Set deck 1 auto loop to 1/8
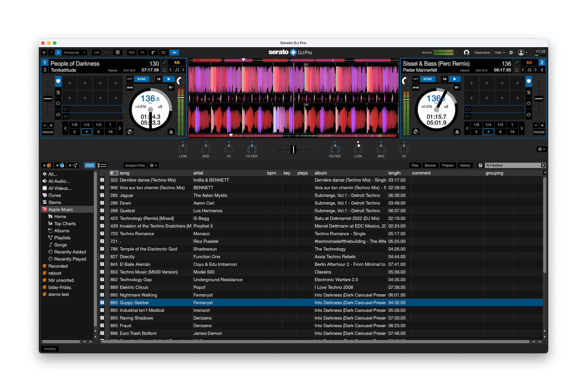587x392 pixels. [74, 125]
